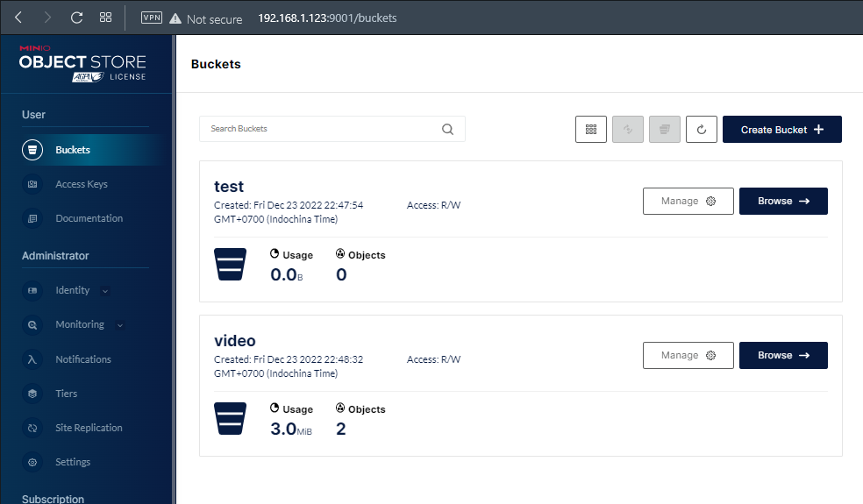The height and width of the screenshot is (504, 863).
Task: Open Site Replication page
Action: 89,428
